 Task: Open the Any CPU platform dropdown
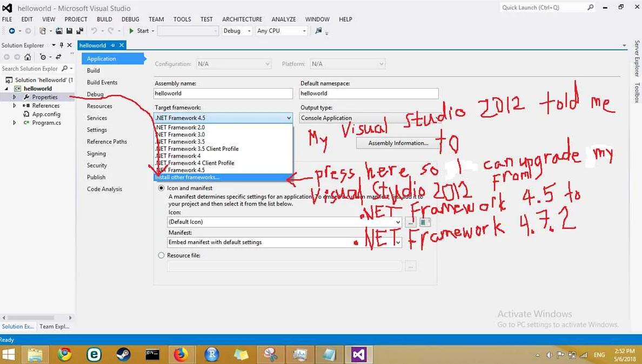282,31
